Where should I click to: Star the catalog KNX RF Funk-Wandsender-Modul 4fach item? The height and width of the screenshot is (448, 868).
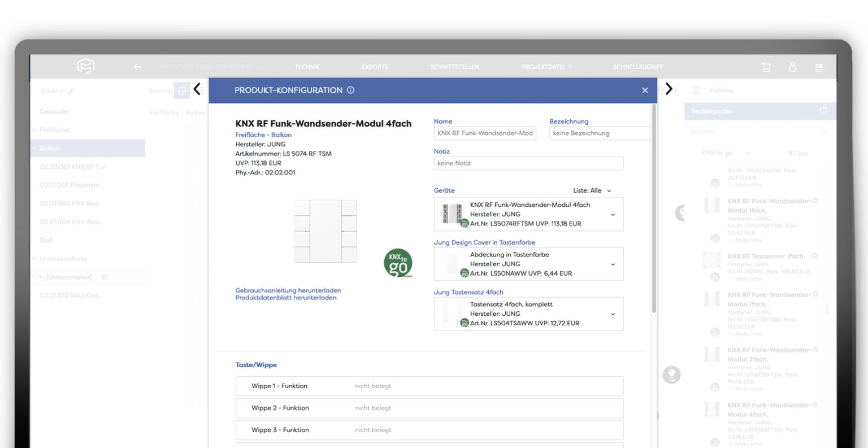(x=815, y=405)
